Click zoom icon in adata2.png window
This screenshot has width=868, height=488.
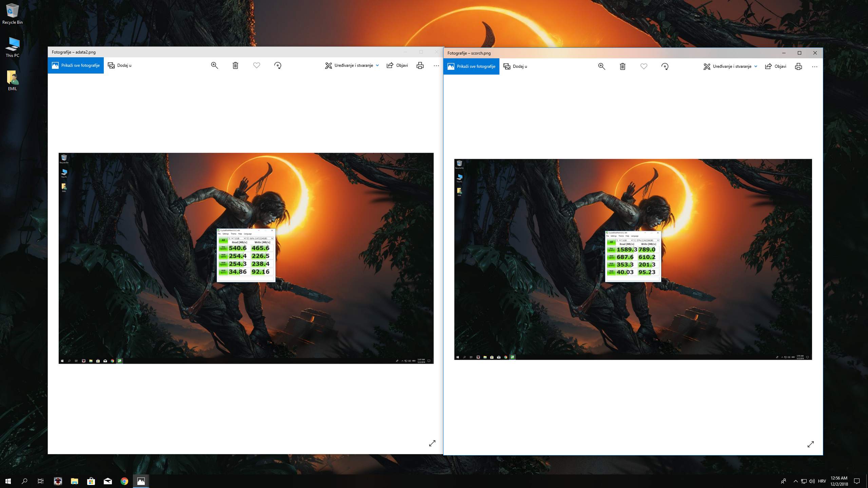click(x=214, y=65)
